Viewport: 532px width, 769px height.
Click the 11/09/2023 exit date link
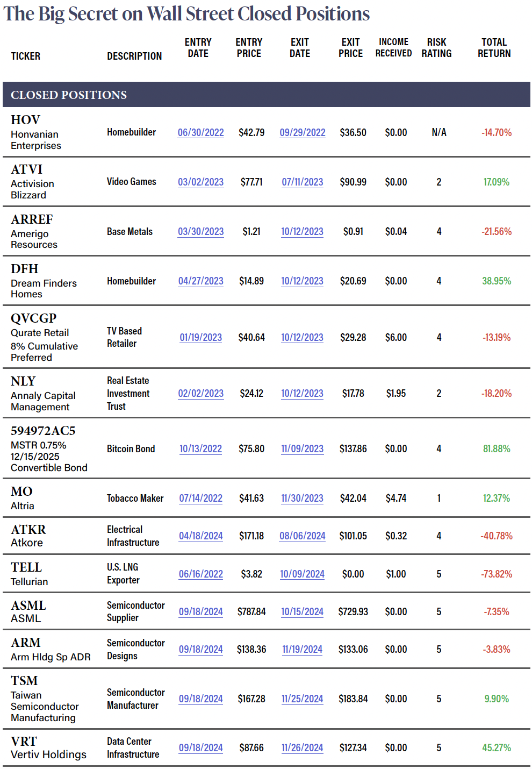(302, 448)
